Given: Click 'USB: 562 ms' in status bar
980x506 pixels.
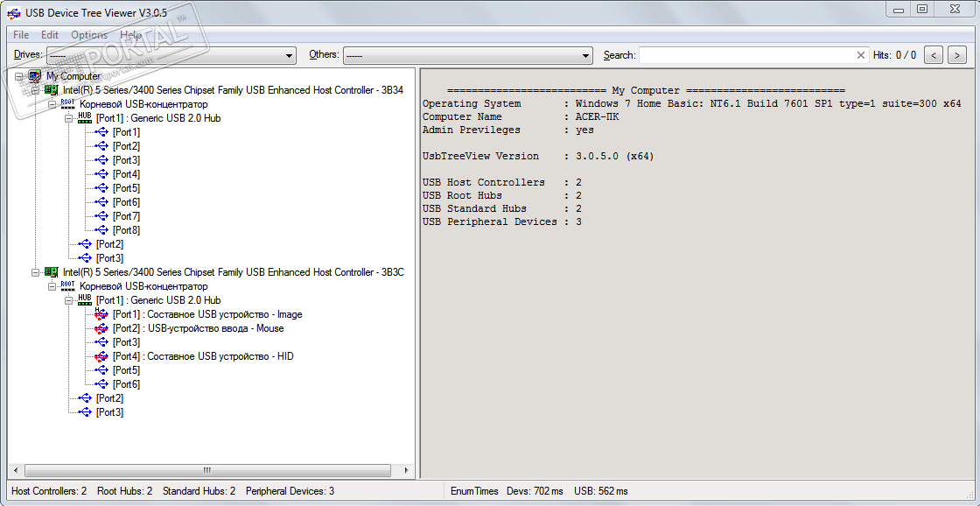Looking at the screenshot, I should (x=601, y=492).
